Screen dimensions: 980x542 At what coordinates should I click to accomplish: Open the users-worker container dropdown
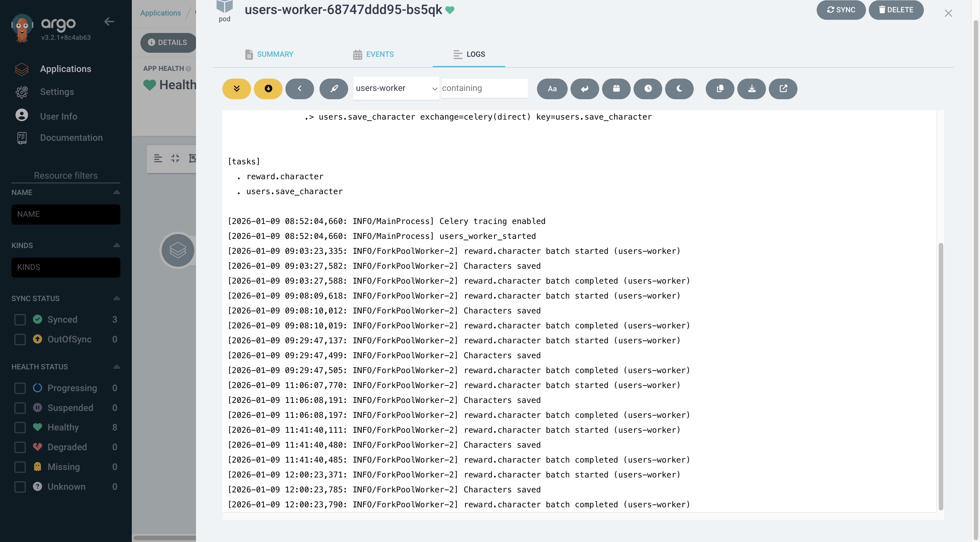pyautogui.click(x=396, y=88)
